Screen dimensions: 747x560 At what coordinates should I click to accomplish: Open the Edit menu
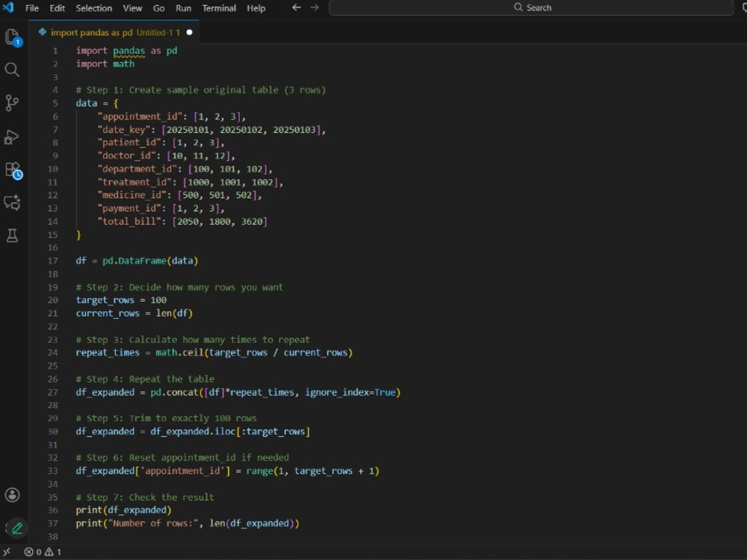click(x=58, y=8)
